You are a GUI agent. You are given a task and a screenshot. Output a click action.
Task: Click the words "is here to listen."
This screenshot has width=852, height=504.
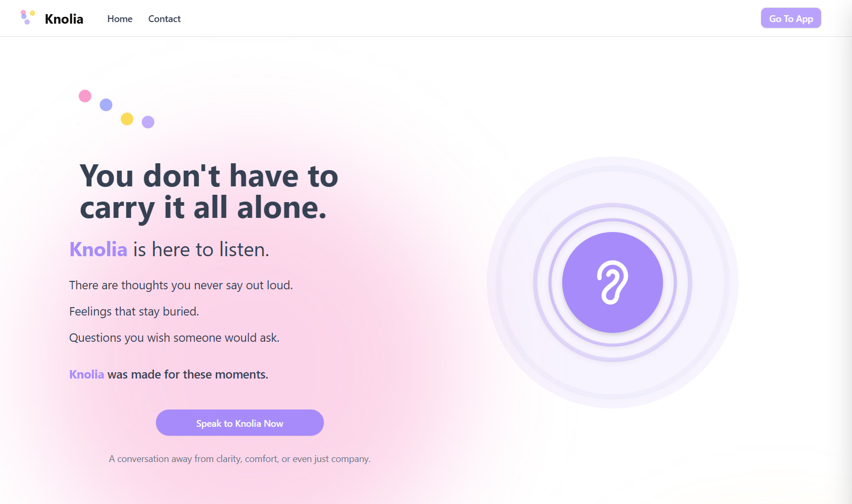pos(201,249)
